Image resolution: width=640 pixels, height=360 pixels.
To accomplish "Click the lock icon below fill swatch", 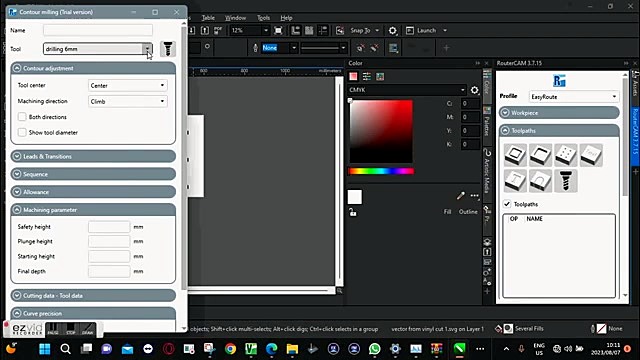I will [x=352, y=212].
